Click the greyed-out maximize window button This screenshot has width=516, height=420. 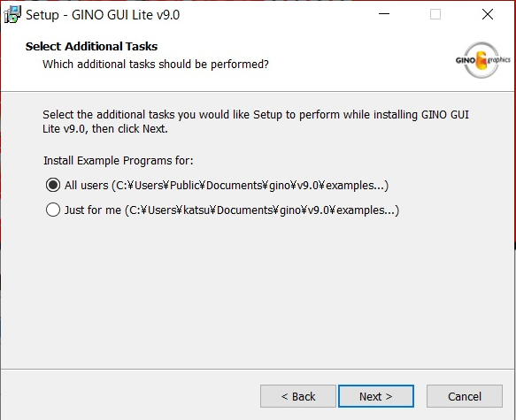point(435,14)
